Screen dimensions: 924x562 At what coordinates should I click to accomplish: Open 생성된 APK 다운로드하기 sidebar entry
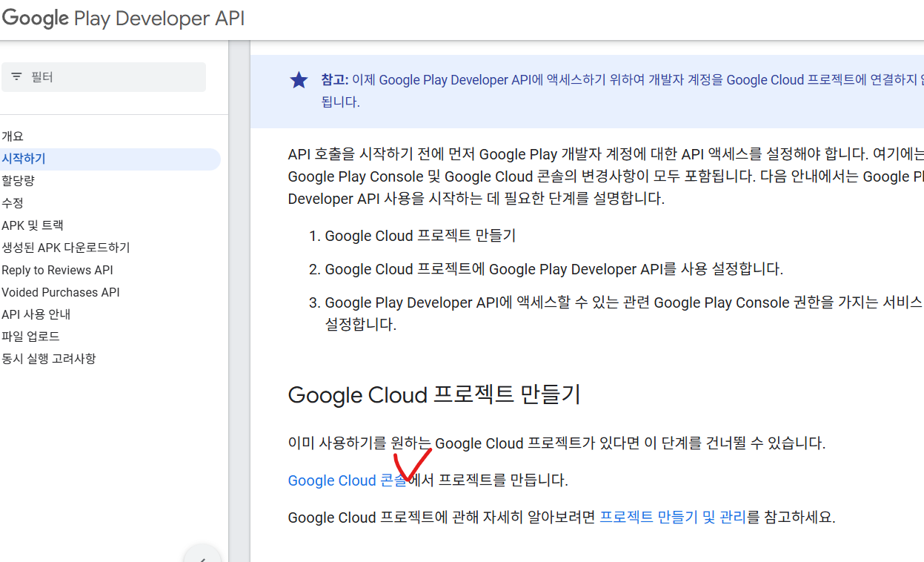tap(66, 248)
